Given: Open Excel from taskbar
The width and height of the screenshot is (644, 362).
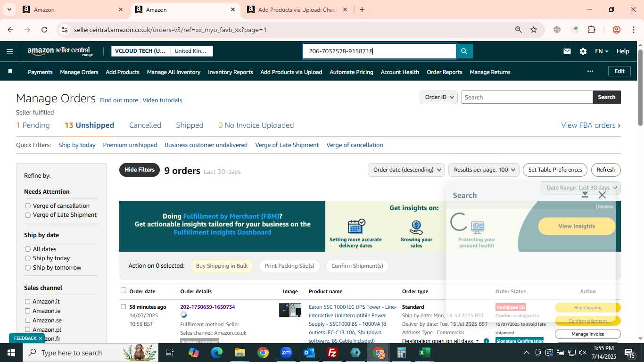Looking at the screenshot, I should click(x=425, y=353).
